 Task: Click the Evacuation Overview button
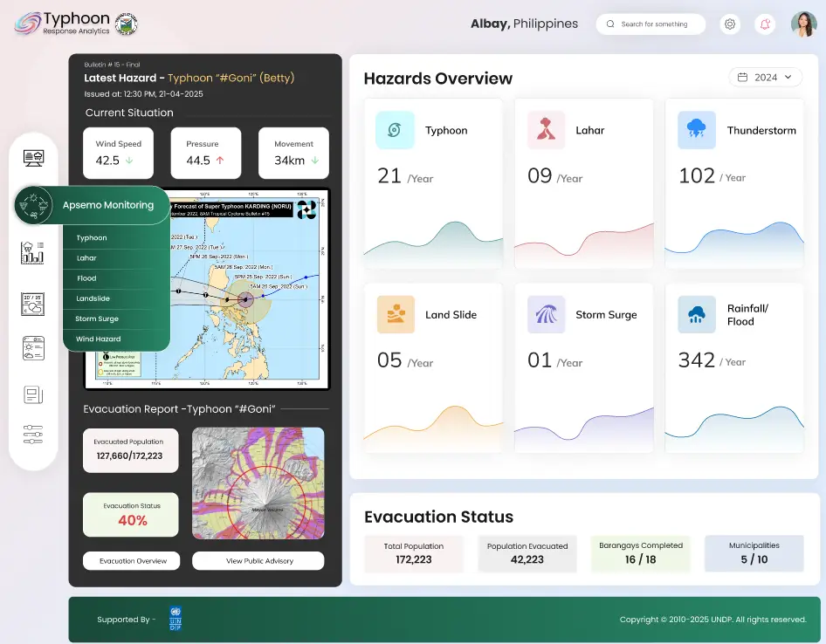point(131,561)
